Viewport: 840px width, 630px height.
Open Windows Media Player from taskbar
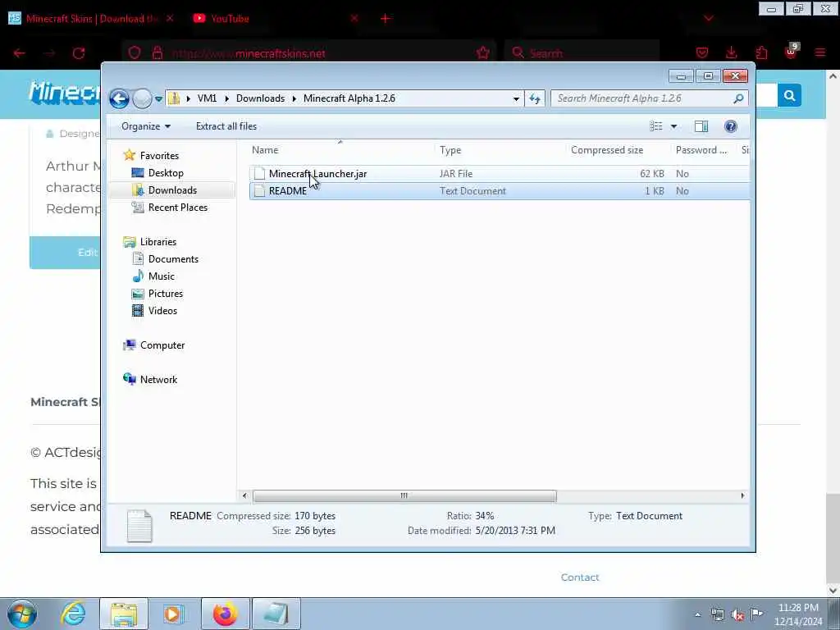pyautogui.click(x=174, y=614)
